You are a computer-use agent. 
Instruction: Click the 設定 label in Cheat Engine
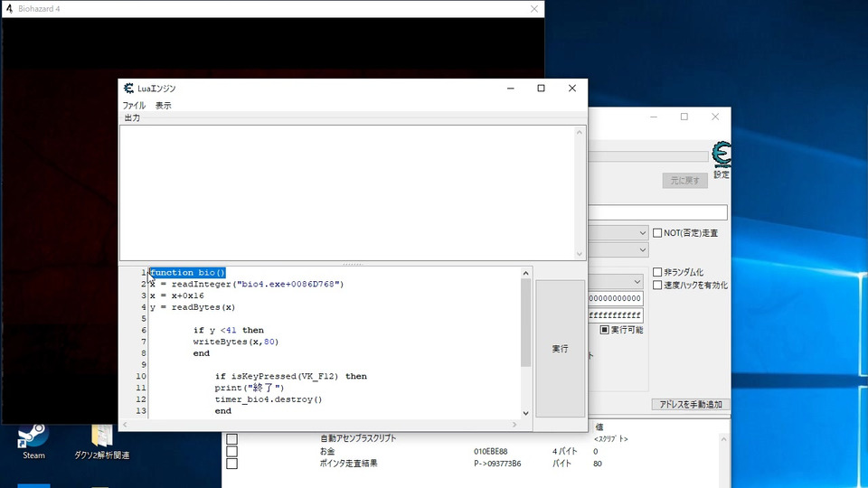pos(722,174)
